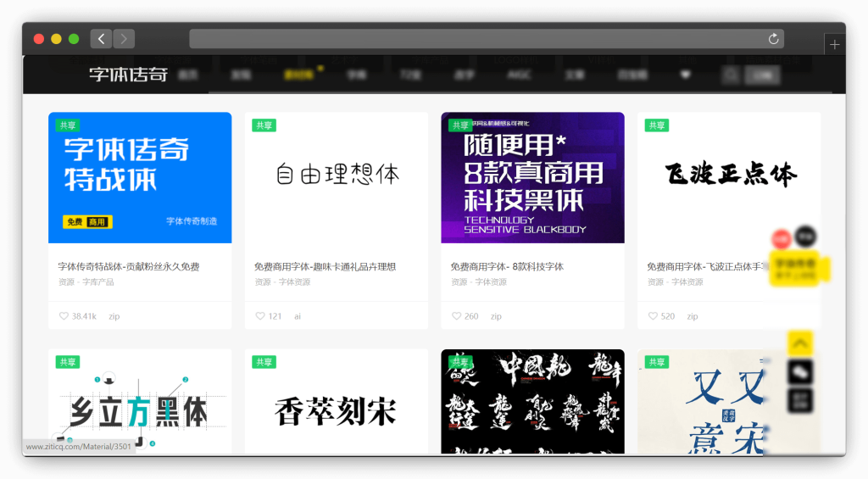
Task: Open the 字体传奇特战体 blue thumbnail
Action: click(140, 178)
